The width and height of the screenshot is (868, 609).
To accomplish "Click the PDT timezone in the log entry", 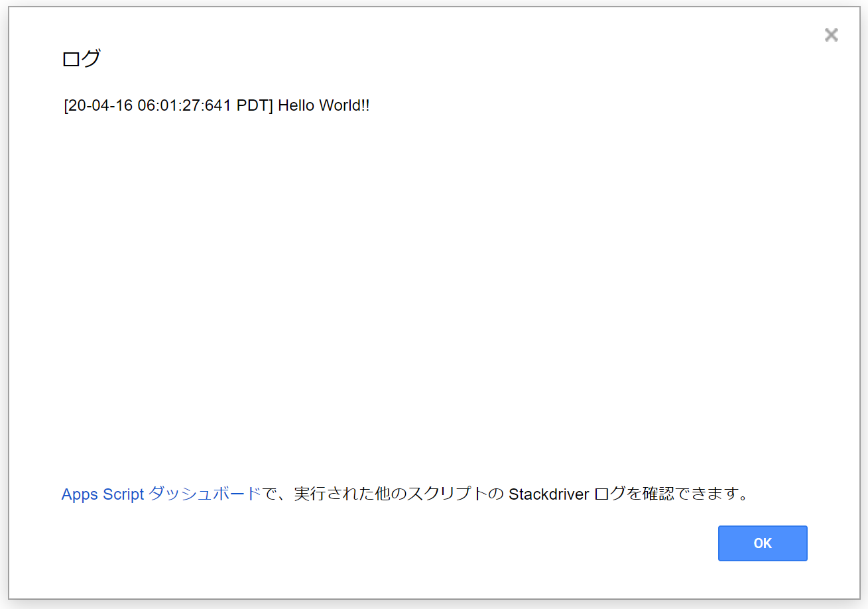I will coord(252,106).
